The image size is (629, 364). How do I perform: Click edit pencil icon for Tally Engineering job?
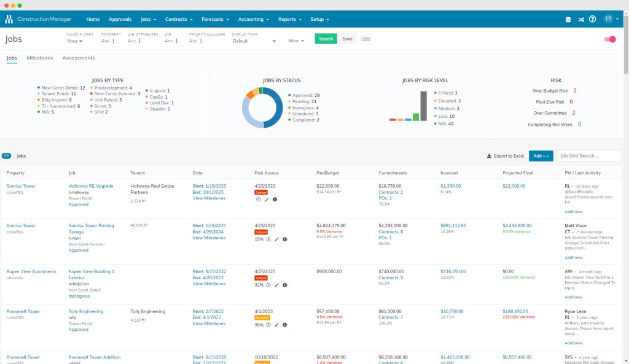coord(276,325)
